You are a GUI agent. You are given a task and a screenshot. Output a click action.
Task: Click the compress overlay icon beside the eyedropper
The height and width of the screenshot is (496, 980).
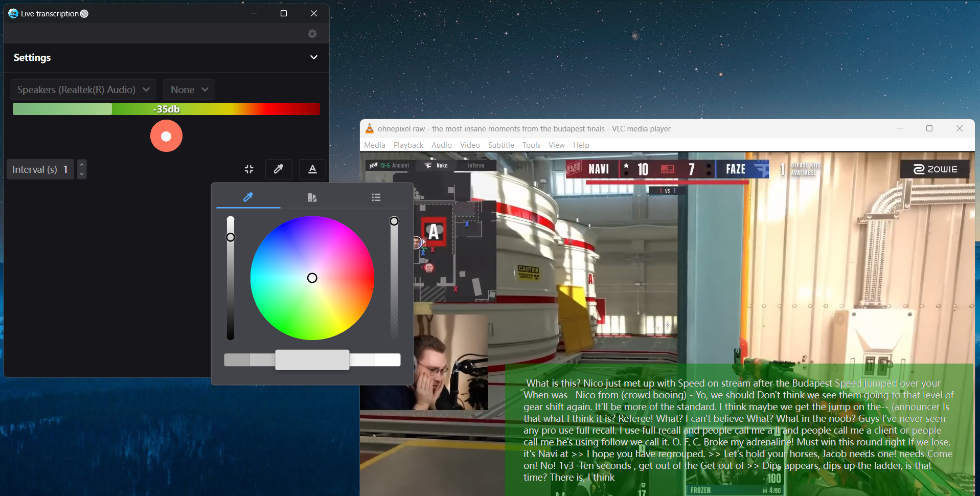pyautogui.click(x=249, y=169)
